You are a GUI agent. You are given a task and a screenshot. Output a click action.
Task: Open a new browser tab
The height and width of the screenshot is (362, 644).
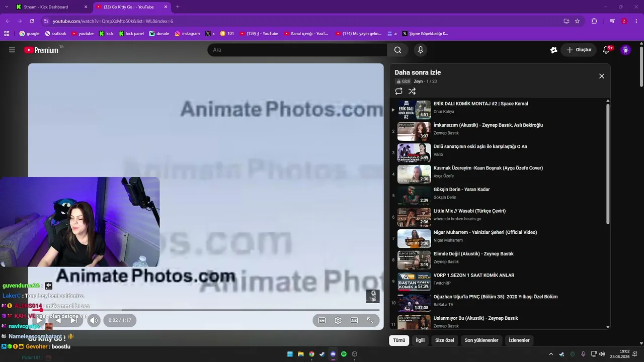tap(178, 7)
